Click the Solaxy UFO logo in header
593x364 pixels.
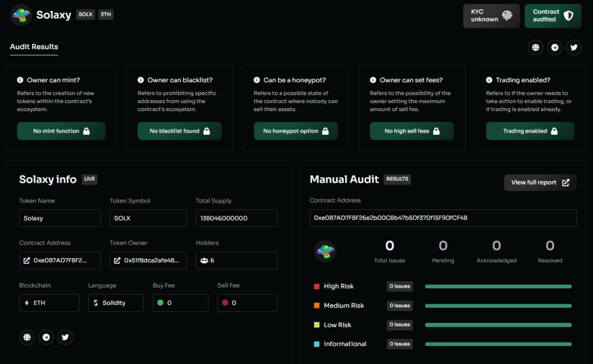21,15
